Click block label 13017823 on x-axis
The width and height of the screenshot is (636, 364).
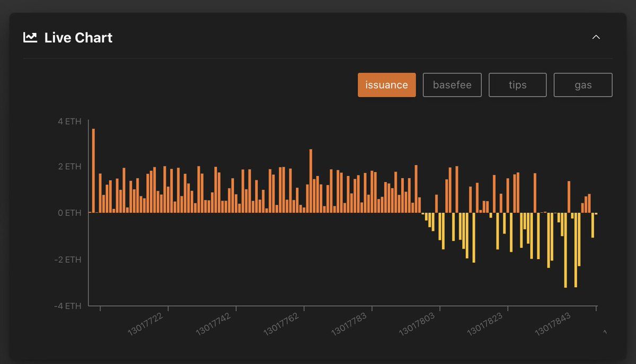coord(484,324)
